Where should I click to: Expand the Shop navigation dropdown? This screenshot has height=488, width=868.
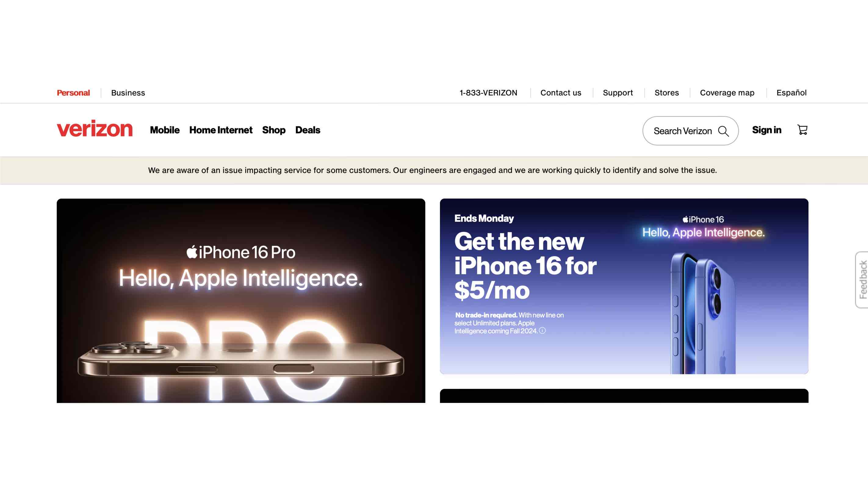(x=274, y=130)
